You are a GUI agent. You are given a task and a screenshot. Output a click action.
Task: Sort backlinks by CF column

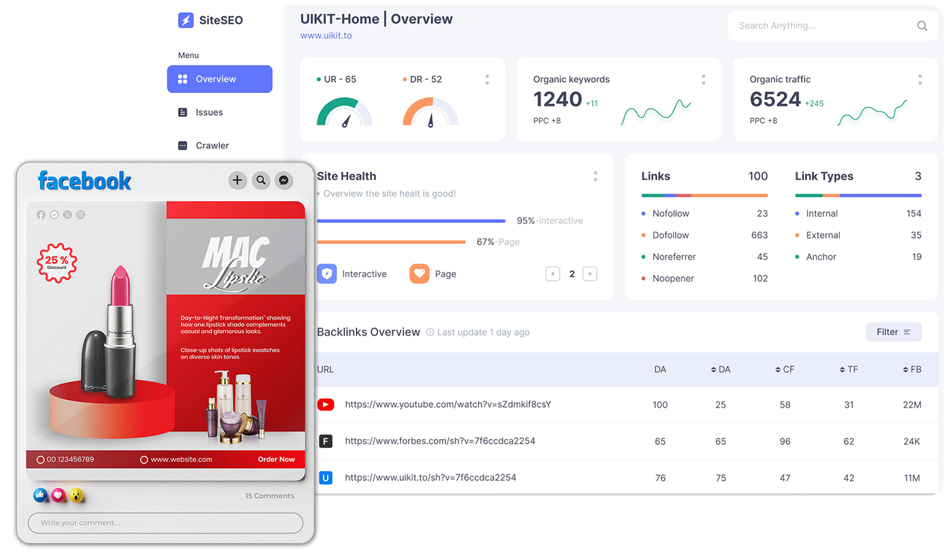(784, 370)
